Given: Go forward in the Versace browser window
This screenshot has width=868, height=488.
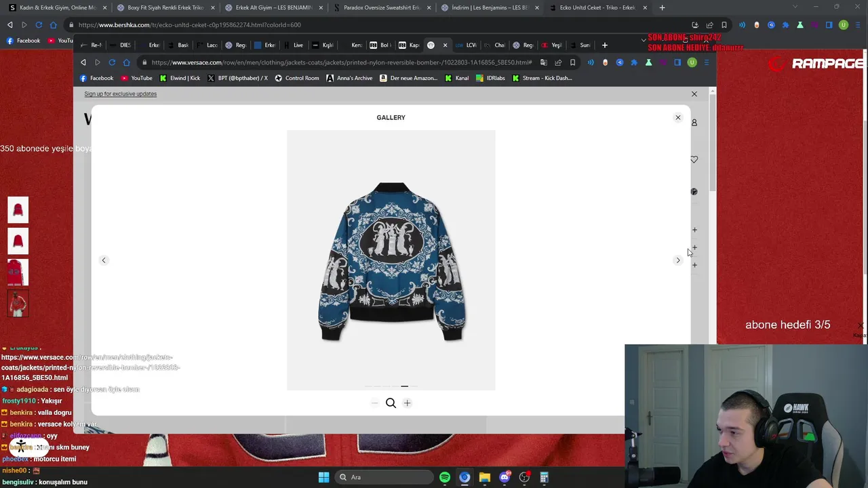Looking at the screenshot, I should [x=97, y=62].
